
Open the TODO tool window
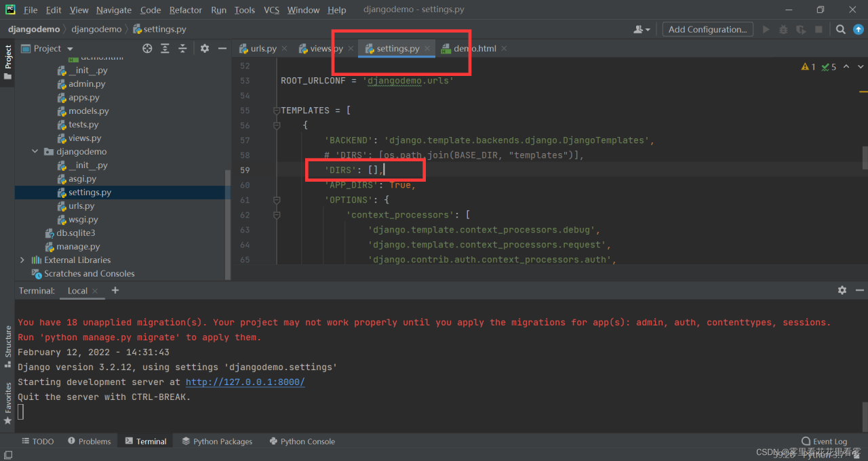37,441
